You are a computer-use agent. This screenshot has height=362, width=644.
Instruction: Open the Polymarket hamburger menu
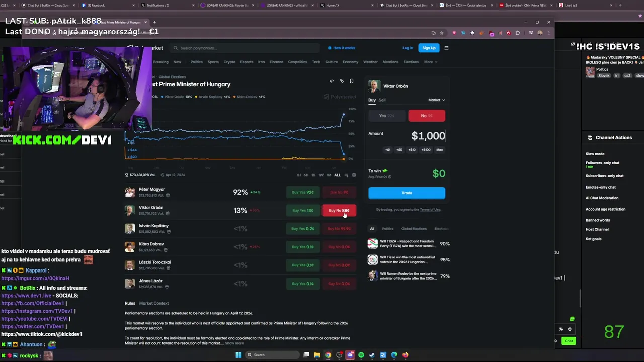click(x=446, y=48)
